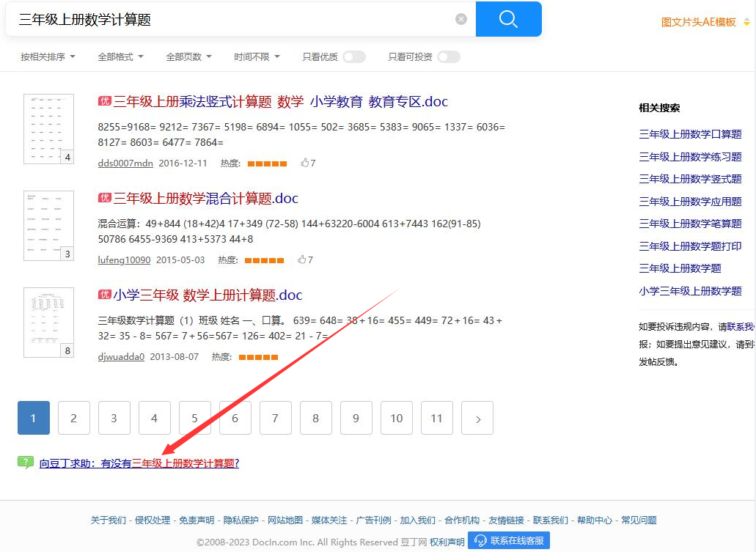Click the 向豆丁求助 help request link
This screenshot has width=756, height=552.
(x=139, y=463)
